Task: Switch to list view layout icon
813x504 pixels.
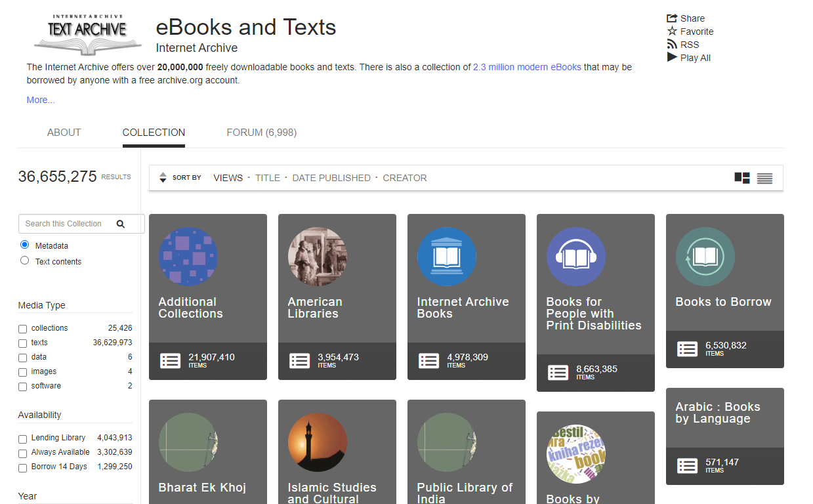Action: pyautogui.click(x=764, y=177)
